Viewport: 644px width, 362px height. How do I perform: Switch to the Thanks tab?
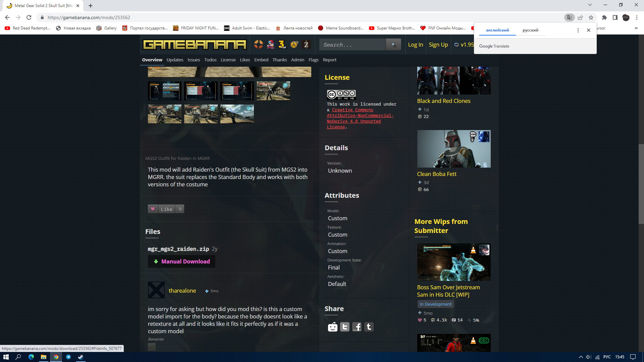(x=280, y=60)
